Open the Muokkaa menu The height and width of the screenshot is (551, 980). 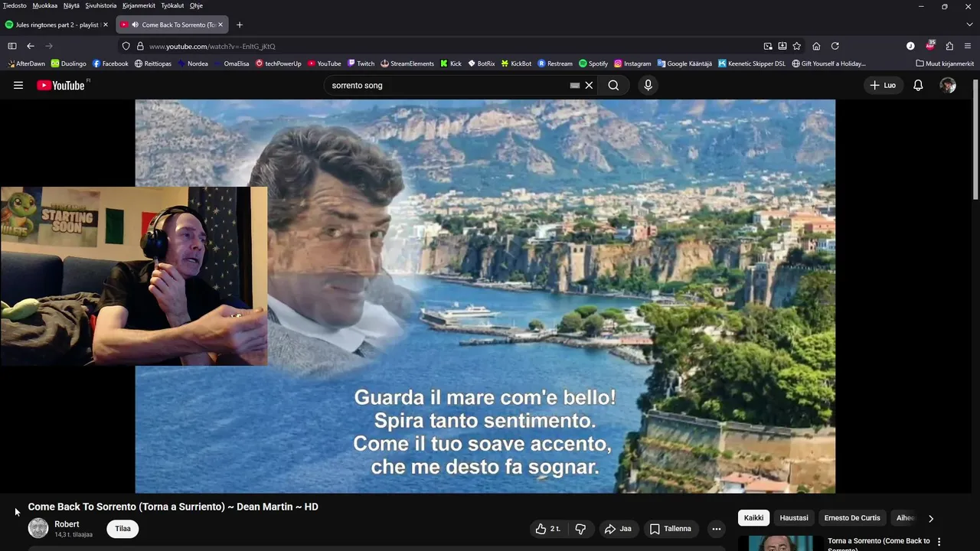click(x=44, y=5)
